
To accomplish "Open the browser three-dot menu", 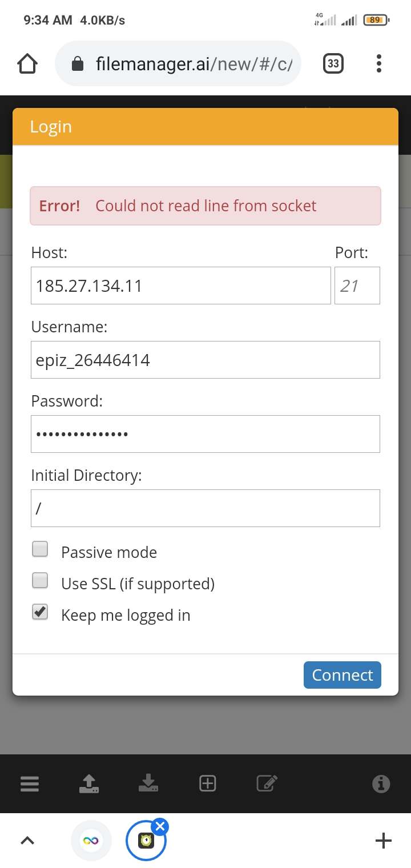I will pos(378,63).
